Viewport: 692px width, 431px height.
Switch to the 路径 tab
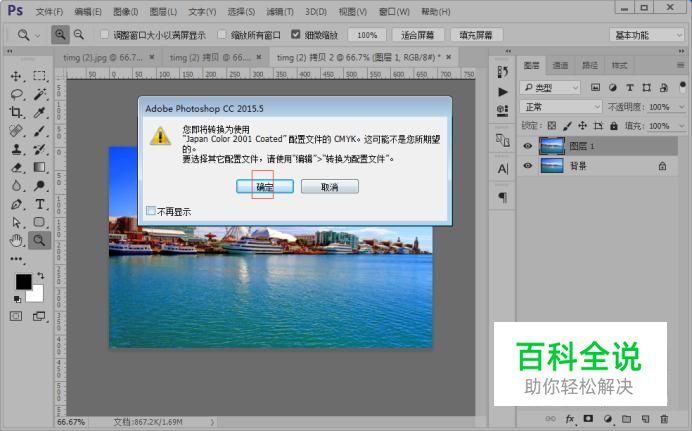(x=589, y=65)
